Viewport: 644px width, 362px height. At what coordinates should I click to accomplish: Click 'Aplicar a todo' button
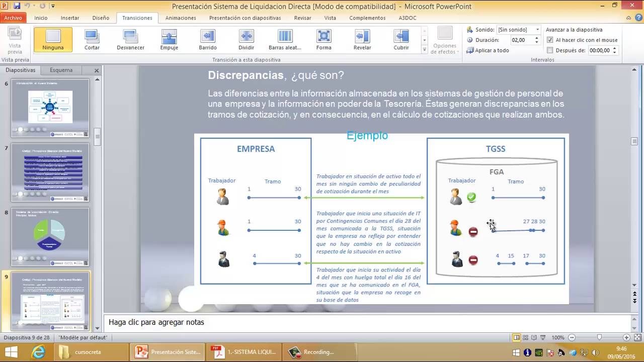coord(488,50)
